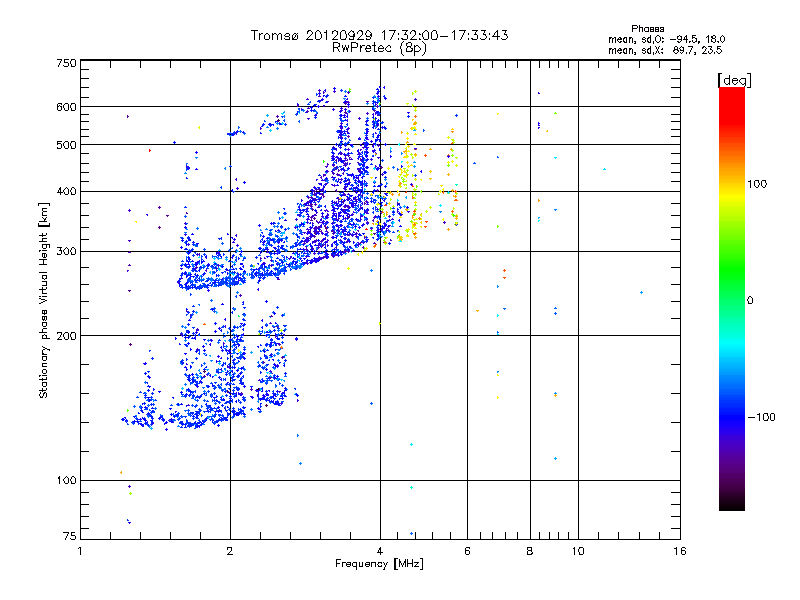This screenshot has width=800, height=600.
Task: Click the '-100' color bar tick label
Action: (x=761, y=417)
